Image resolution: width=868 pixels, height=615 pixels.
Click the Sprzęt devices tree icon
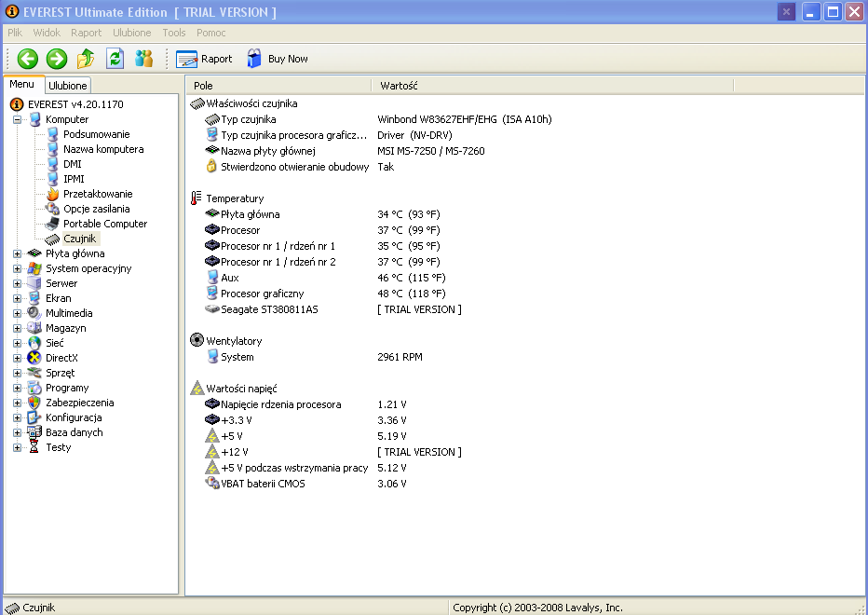click(x=34, y=374)
